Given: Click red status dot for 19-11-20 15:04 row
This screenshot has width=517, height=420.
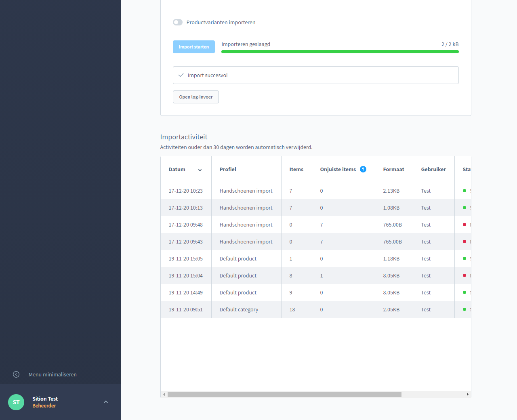Looking at the screenshot, I should click(x=464, y=275).
